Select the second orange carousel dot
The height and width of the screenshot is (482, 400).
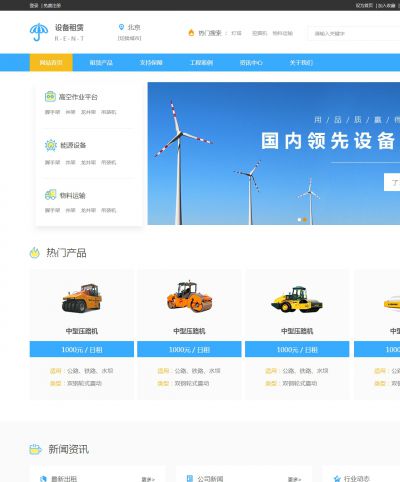305,220
